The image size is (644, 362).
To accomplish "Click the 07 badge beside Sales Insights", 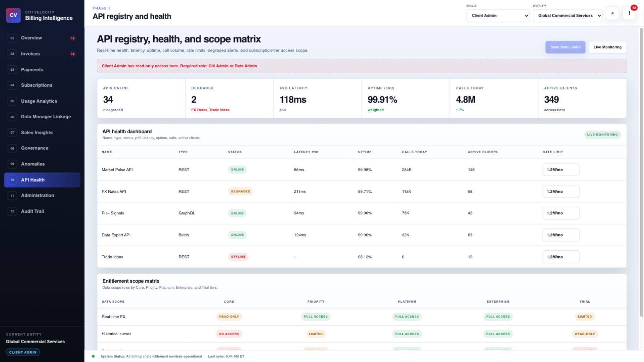I will click(x=12, y=133).
